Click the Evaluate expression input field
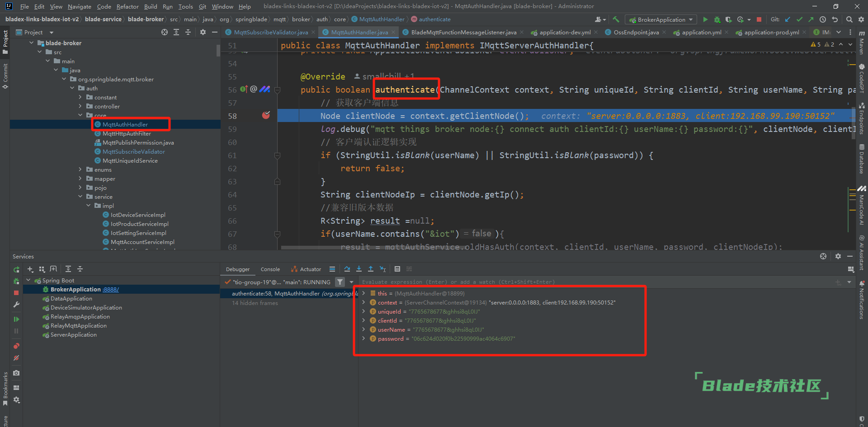Viewport: 868px width, 427px height. (x=595, y=282)
